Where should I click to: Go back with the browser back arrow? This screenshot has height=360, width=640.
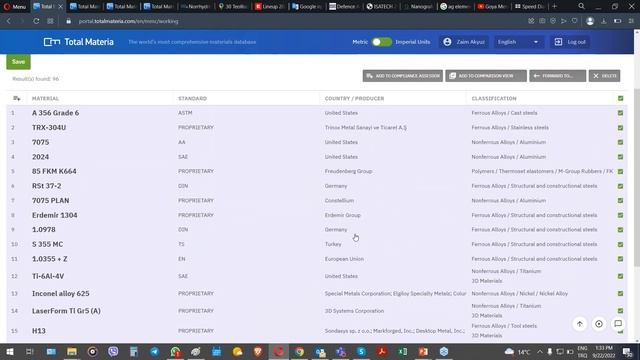9,21
